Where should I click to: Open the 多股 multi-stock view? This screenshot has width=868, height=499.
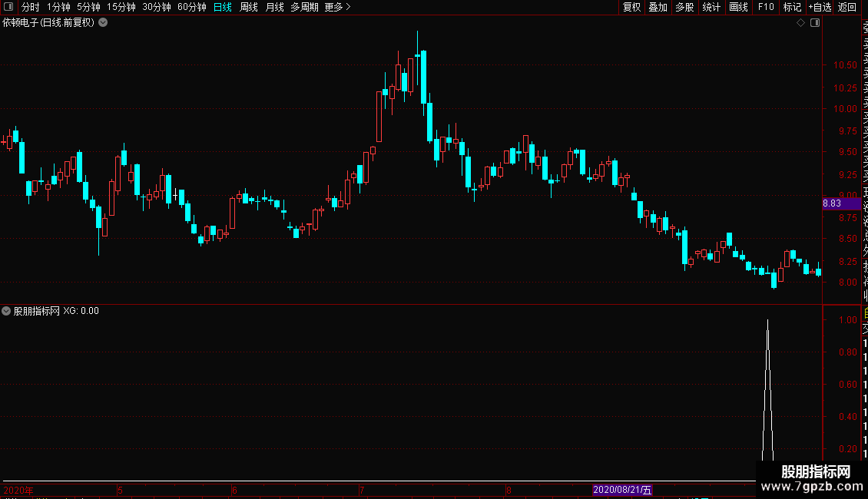pyautogui.click(x=684, y=7)
